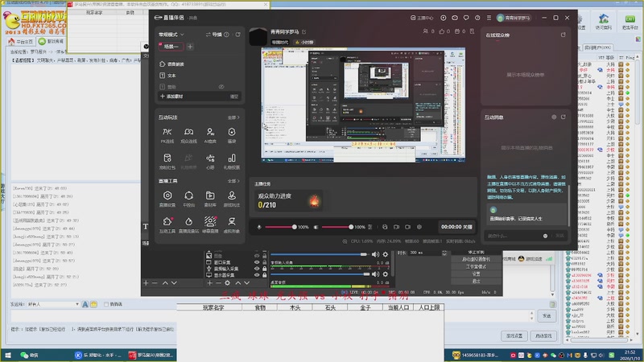Select the 场景一 scene tab

pos(171,47)
